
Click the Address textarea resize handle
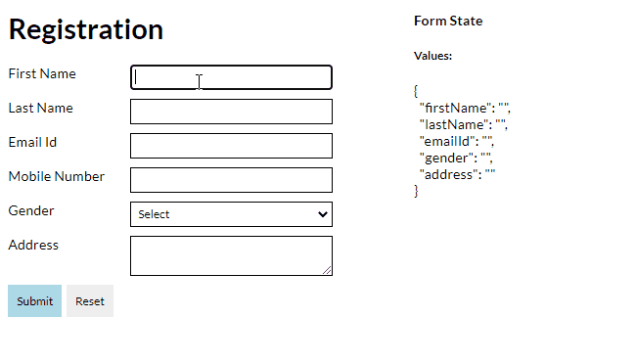(x=327, y=270)
